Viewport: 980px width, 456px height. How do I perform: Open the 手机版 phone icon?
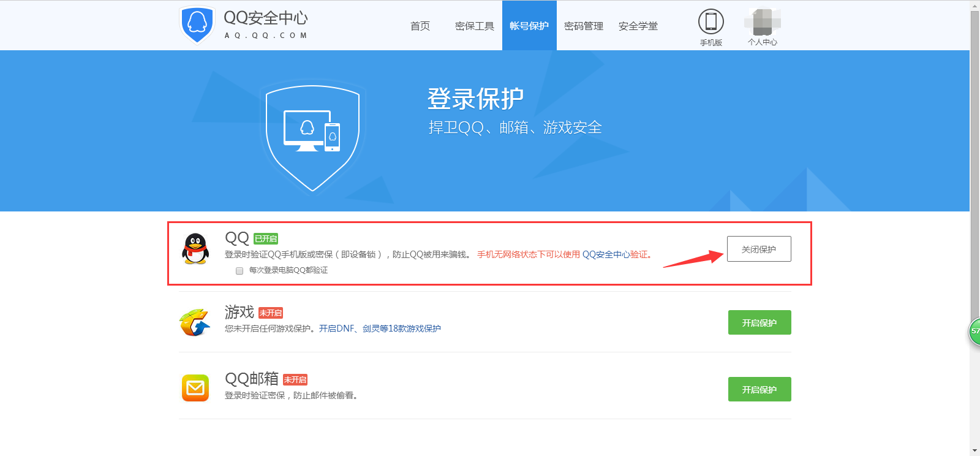point(710,21)
